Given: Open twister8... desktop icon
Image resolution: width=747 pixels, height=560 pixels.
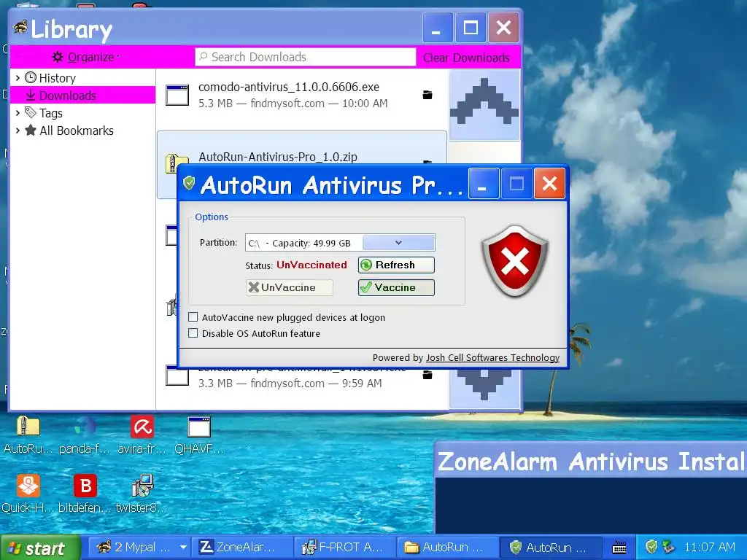Looking at the screenshot, I should click(142, 494).
